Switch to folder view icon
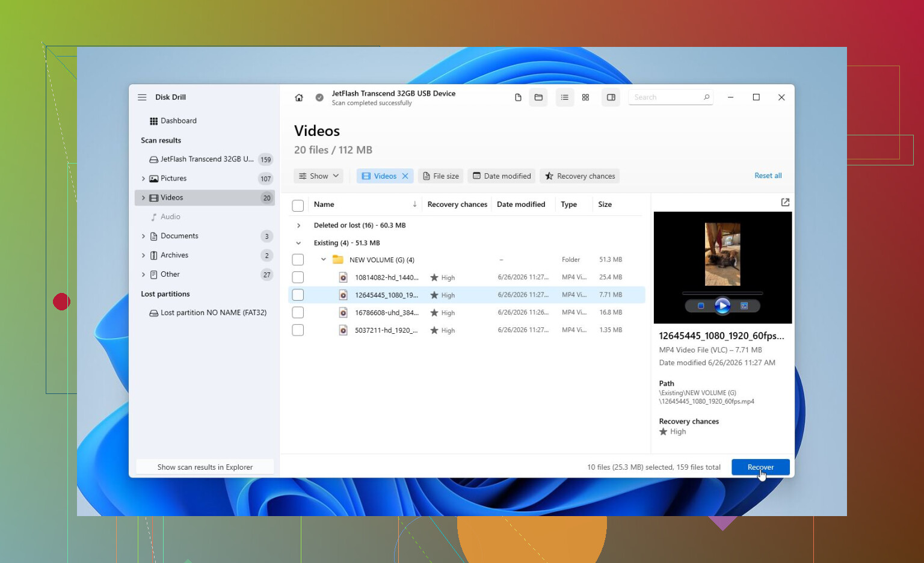 point(538,97)
